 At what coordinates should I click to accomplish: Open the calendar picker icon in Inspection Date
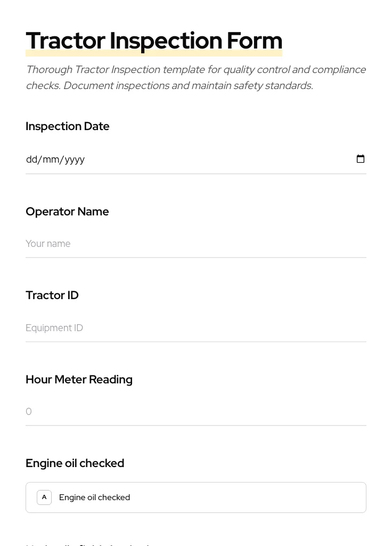(x=361, y=159)
